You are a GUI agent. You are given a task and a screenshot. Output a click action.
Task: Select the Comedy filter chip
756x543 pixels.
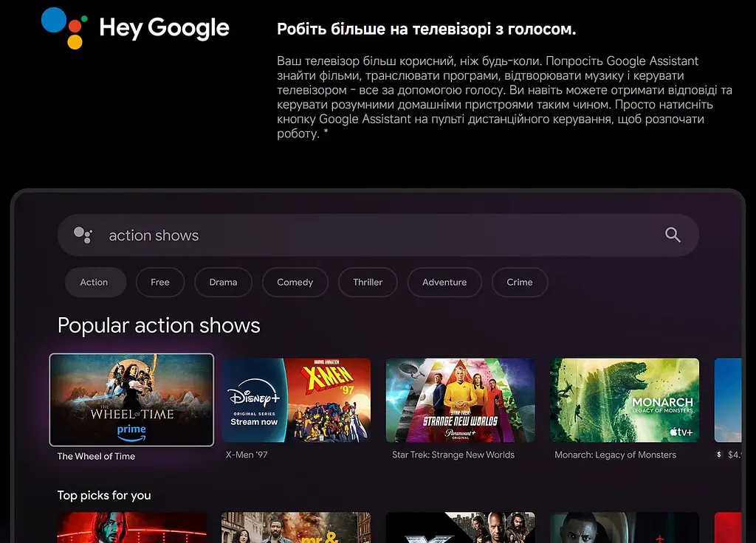coord(295,283)
